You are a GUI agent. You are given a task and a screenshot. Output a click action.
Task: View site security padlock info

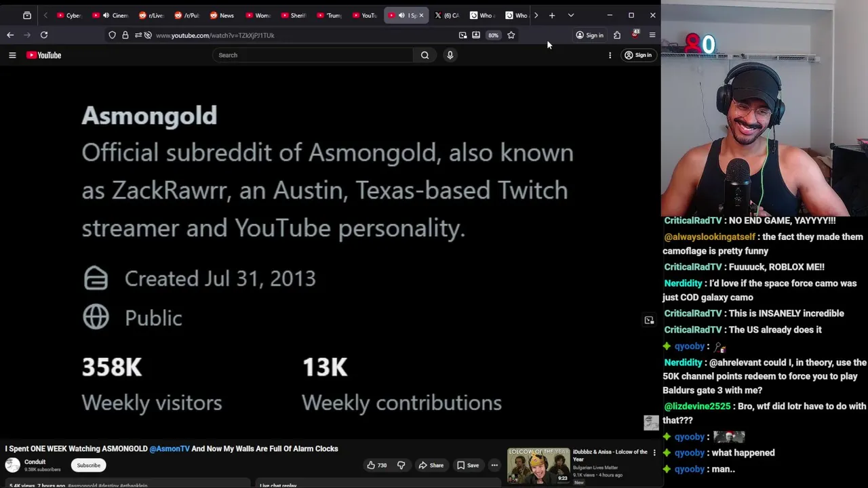(x=125, y=35)
